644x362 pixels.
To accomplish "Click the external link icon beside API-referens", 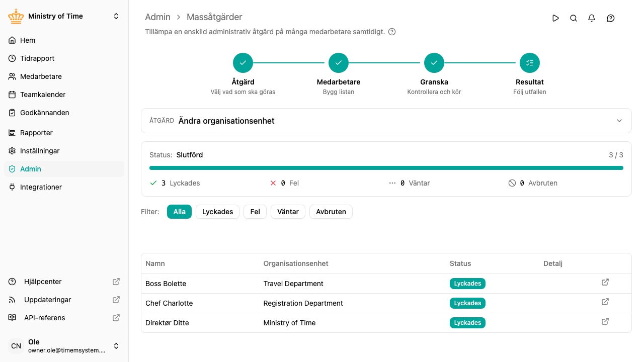I will 116,318.
